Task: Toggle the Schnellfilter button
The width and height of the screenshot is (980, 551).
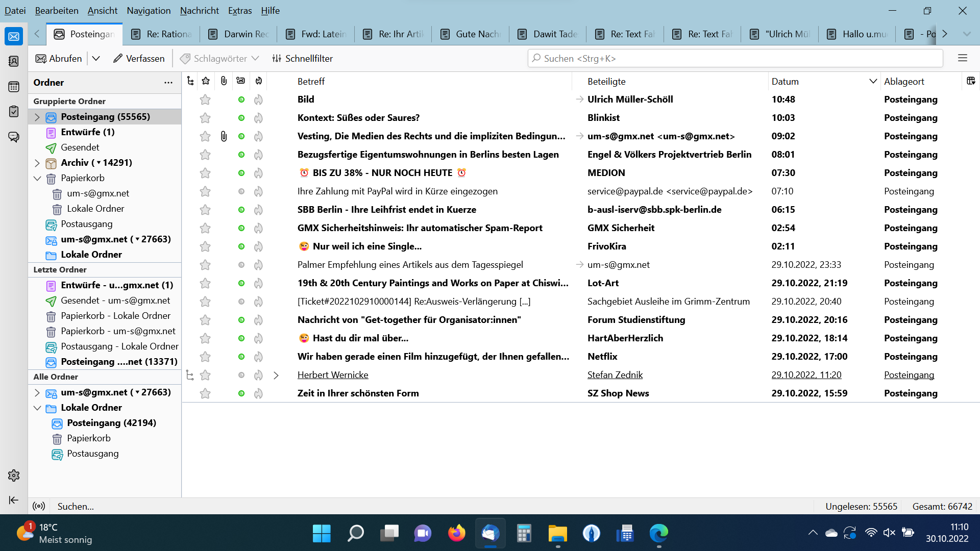Action: point(302,58)
